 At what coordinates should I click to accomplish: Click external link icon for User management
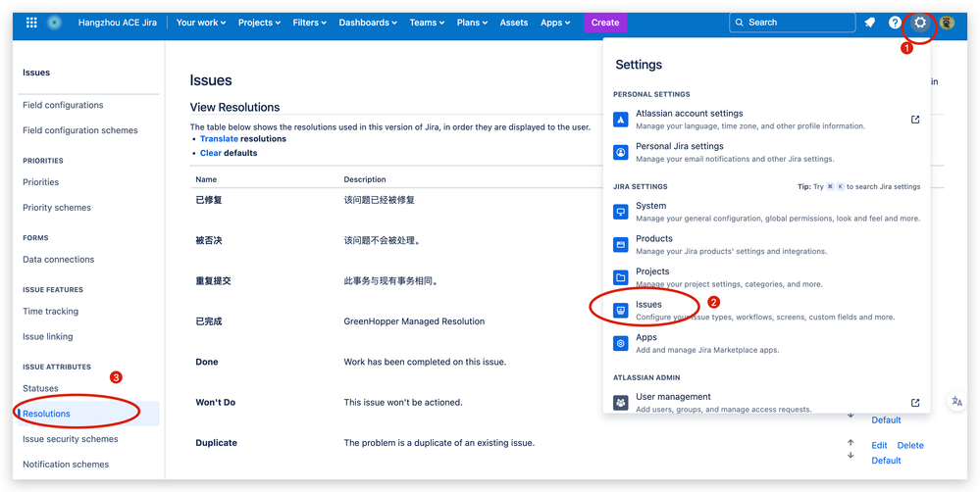915,403
